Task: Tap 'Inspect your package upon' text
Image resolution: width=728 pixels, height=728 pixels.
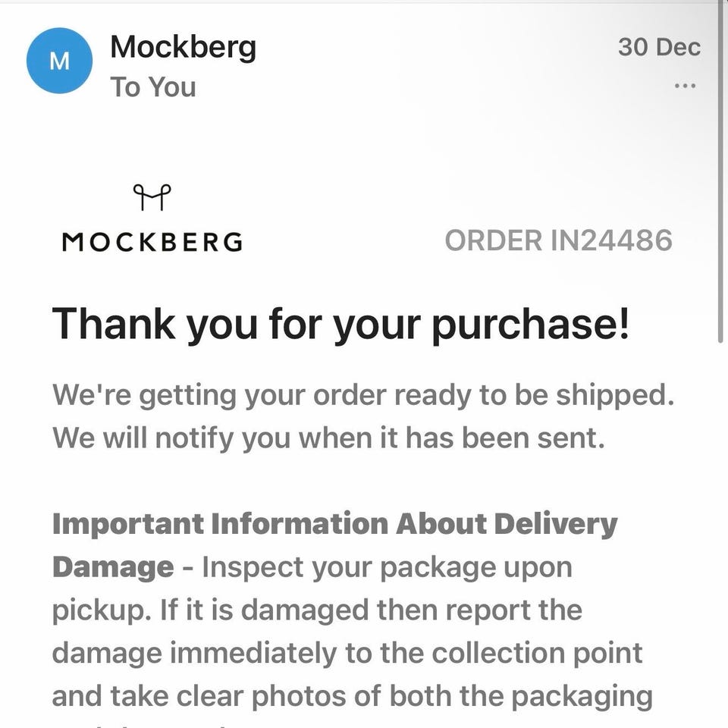Action: click(x=387, y=567)
